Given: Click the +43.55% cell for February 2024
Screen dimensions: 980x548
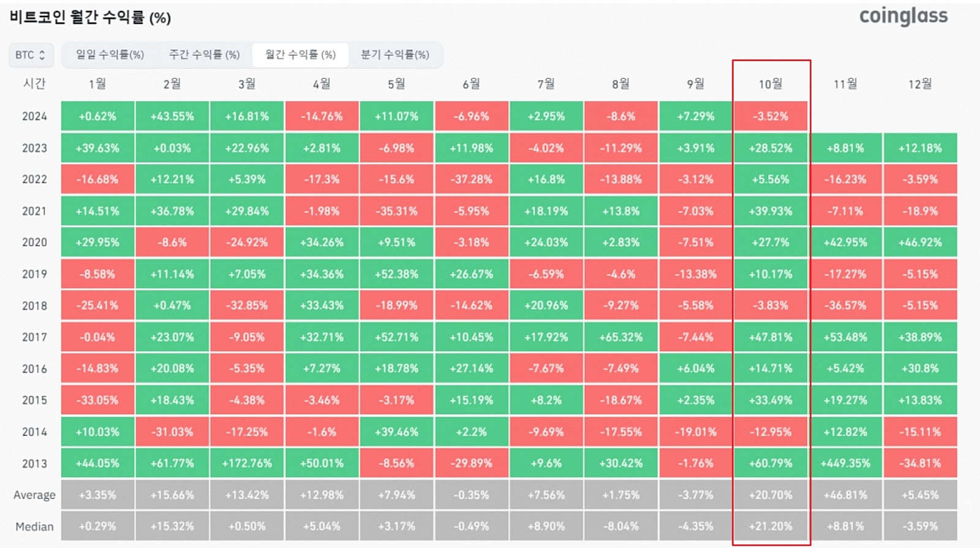Looking at the screenshot, I should [x=172, y=116].
